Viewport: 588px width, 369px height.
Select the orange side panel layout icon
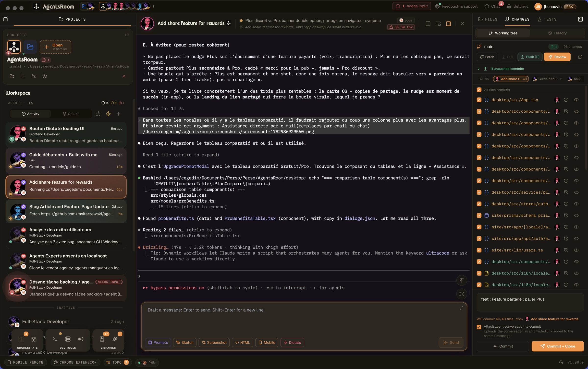(x=449, y=24)
